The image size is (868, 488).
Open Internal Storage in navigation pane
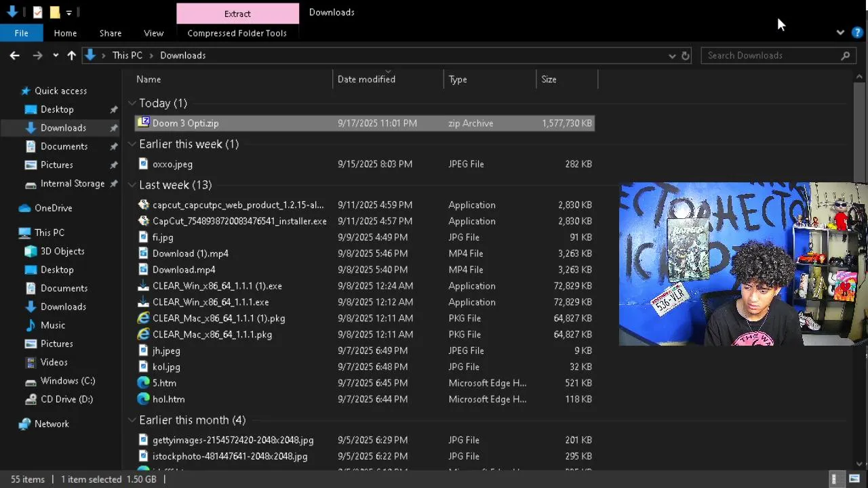(x=72, y=184)
